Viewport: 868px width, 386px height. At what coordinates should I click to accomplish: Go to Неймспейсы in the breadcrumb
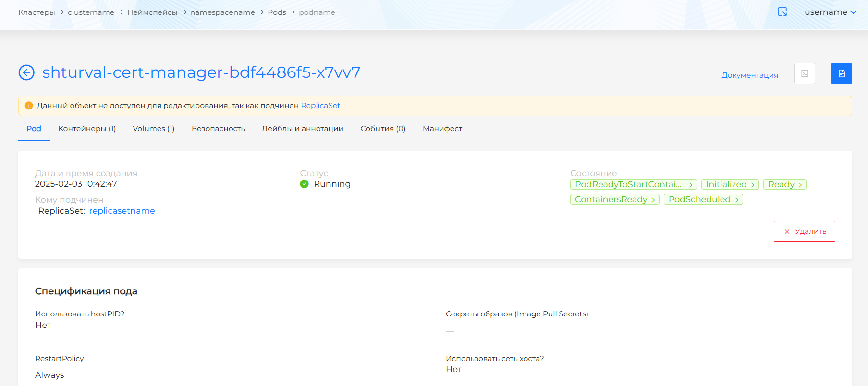pos(152,12)
